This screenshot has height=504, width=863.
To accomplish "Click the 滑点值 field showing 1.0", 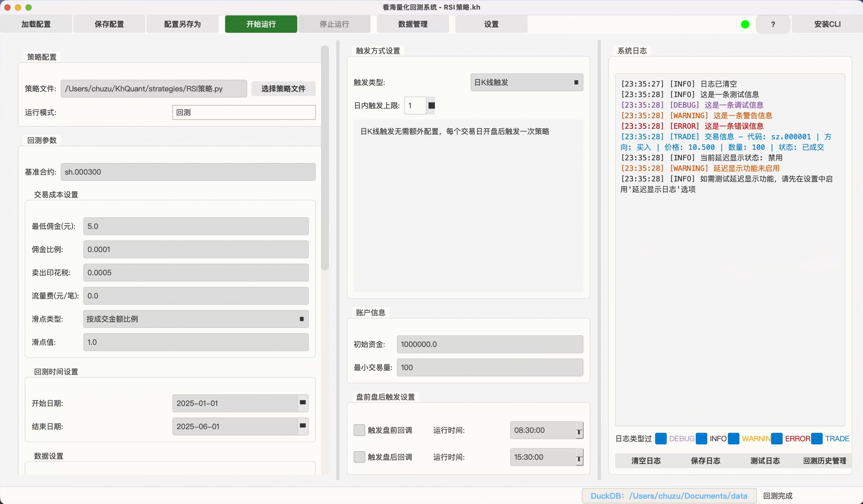I will [x=196, y=342].
